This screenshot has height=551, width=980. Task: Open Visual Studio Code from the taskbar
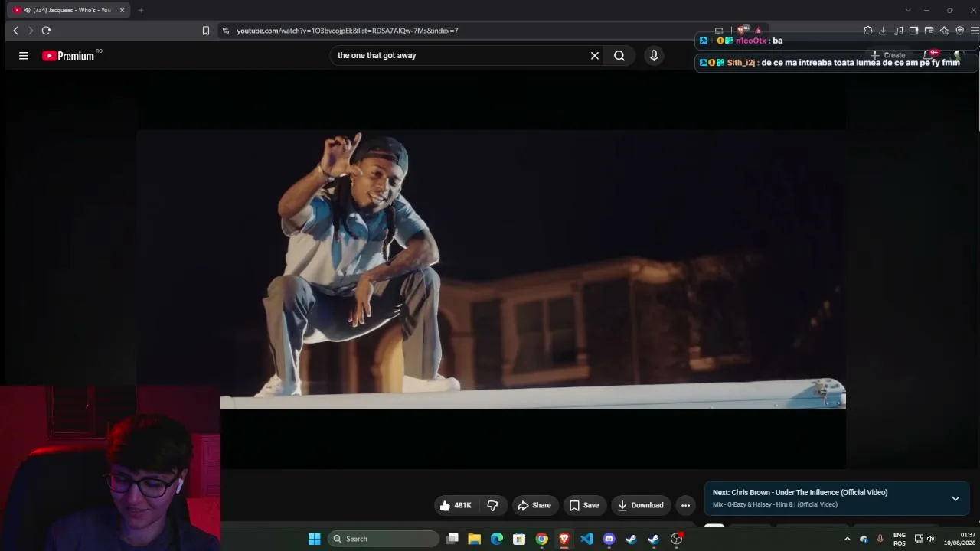[586, 539]
